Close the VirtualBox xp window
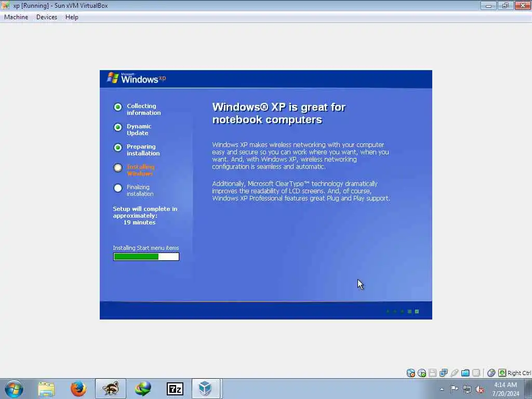The image size is (532, 399). 523,5
